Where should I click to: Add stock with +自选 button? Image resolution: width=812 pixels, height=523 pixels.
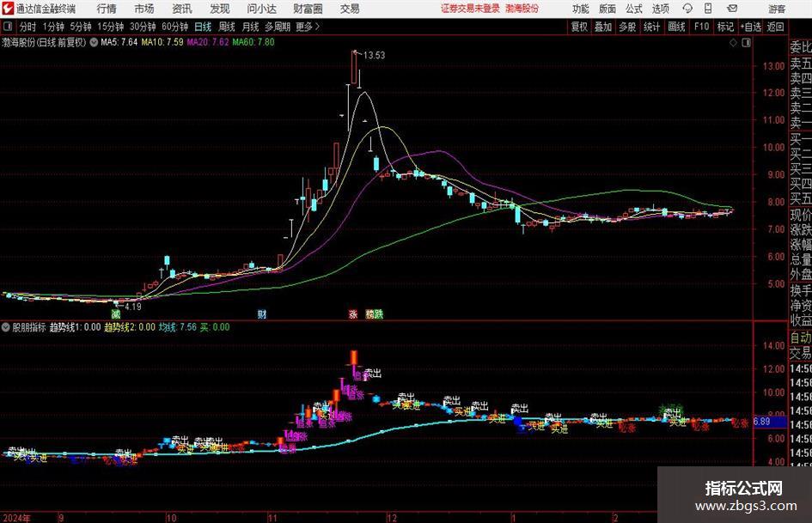tap(750, 27)
